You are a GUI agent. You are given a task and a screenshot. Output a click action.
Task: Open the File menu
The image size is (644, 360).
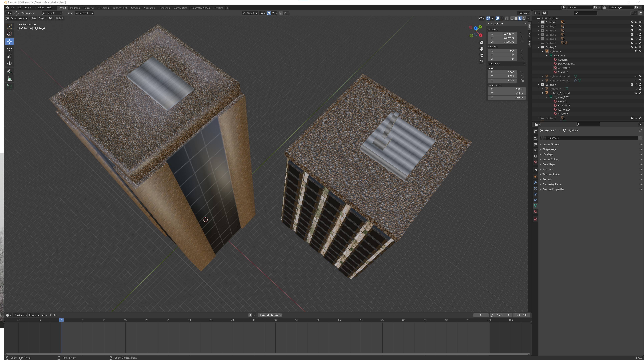[12, 8]
